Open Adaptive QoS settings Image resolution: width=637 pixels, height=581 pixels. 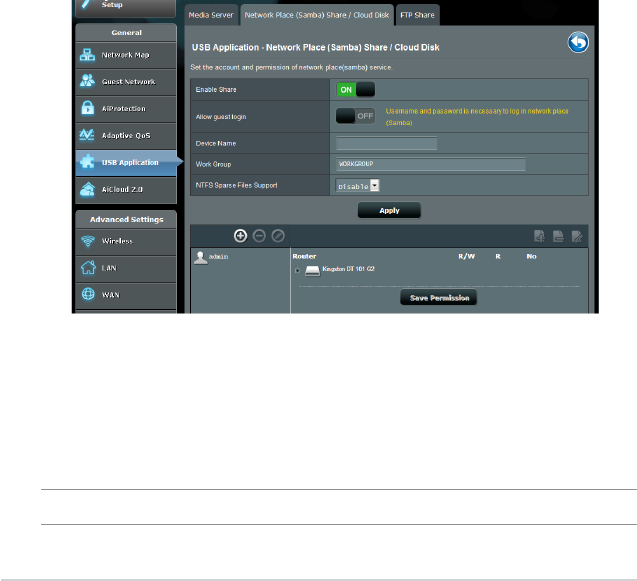pyautogui.click(x=126, y=135)
